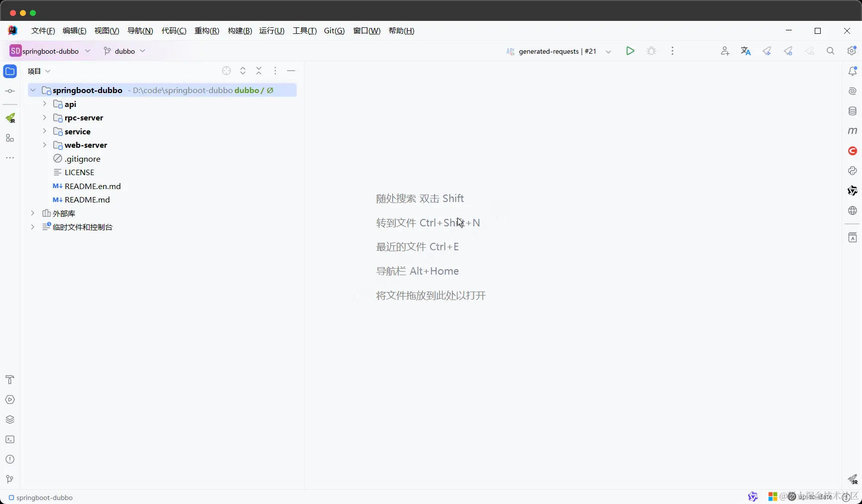Open more run actions vertical dots
862x504 pixels.
(672, 51)
